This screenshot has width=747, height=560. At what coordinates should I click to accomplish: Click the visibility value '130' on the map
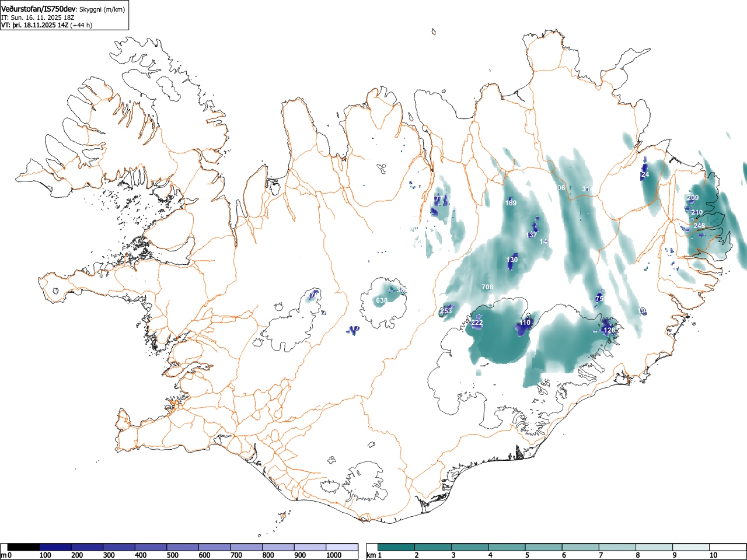coord(512,260)
